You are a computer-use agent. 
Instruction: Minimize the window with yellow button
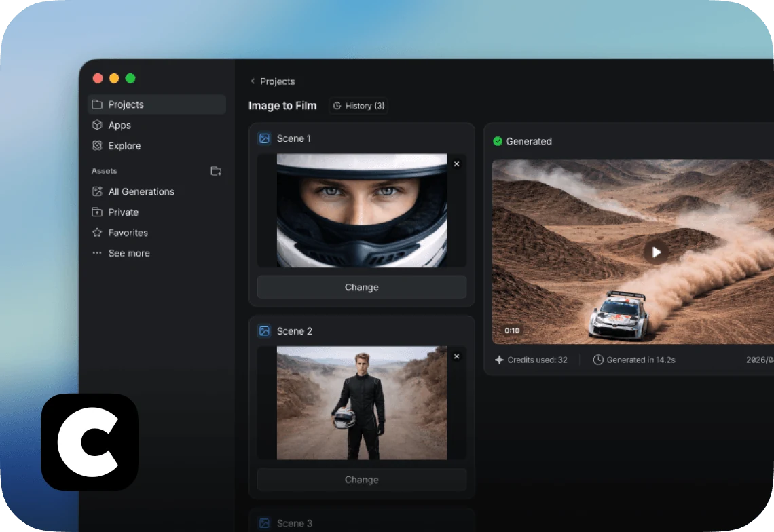[x=114, y=78]
